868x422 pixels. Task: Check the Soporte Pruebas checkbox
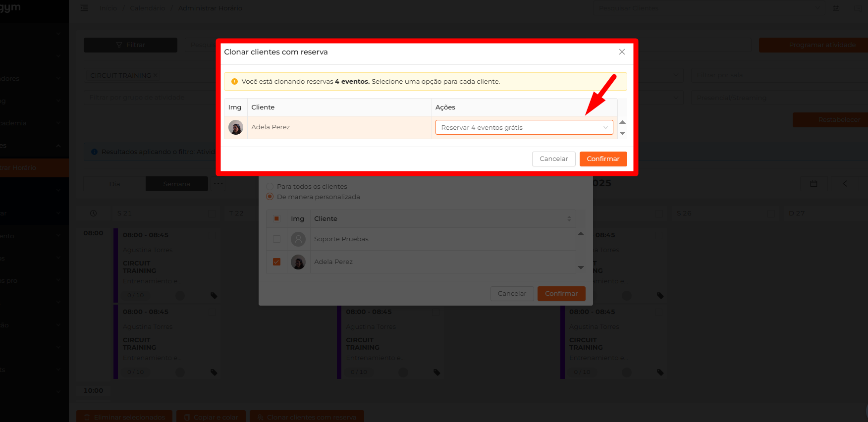pos(277,239)
